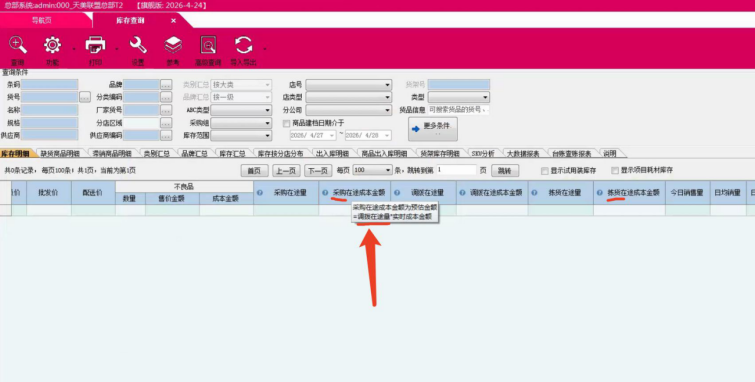Open the arrow beside the 打印 toolbar button
The width and height of the screenshot is (755, 382).
[116, 49]
